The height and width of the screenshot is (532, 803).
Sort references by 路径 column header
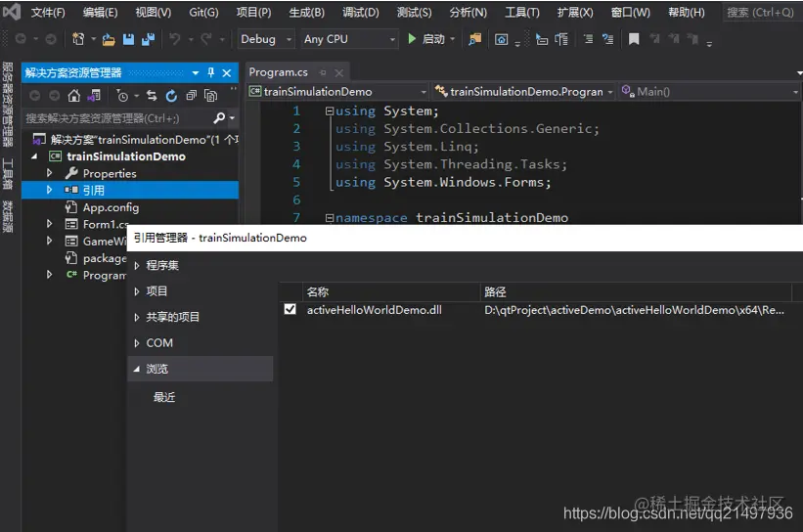tap(636, 291)
